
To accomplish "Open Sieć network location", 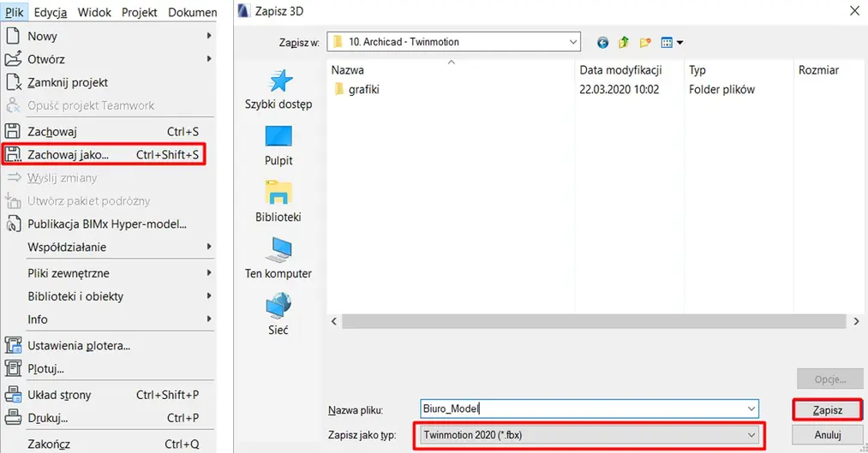I will (278, 314).
